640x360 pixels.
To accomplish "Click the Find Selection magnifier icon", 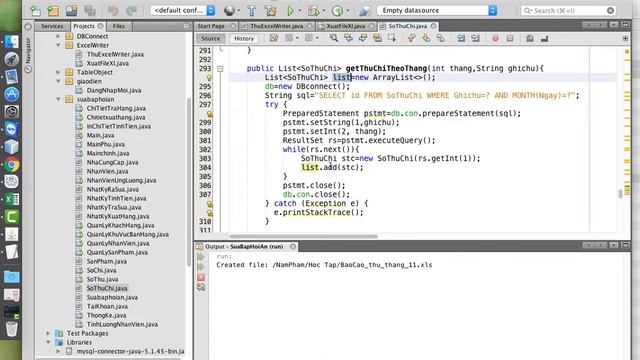I will click(x=334, y=38).
